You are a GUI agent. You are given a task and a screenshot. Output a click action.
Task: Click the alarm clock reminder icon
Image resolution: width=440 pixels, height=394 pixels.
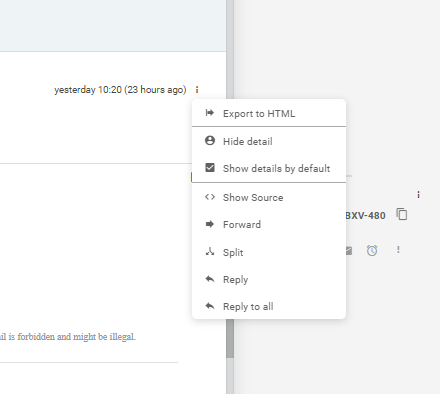[x=372, y=250]
